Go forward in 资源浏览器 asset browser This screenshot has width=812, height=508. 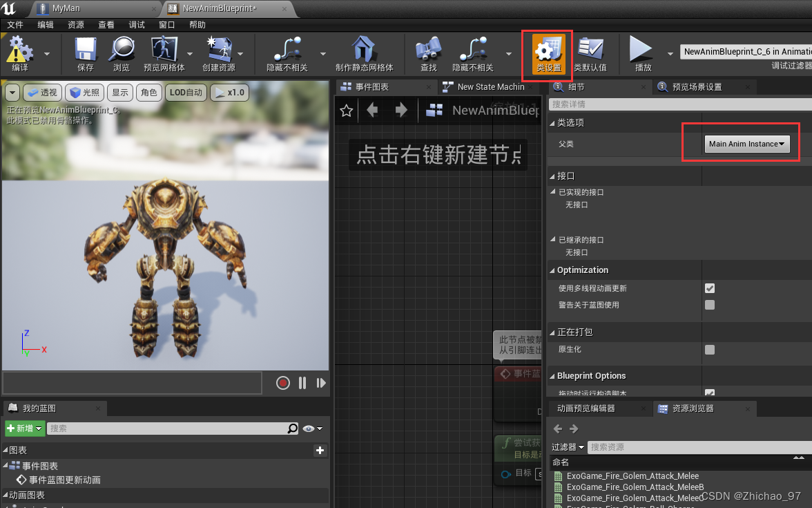[x=574, y=429]
